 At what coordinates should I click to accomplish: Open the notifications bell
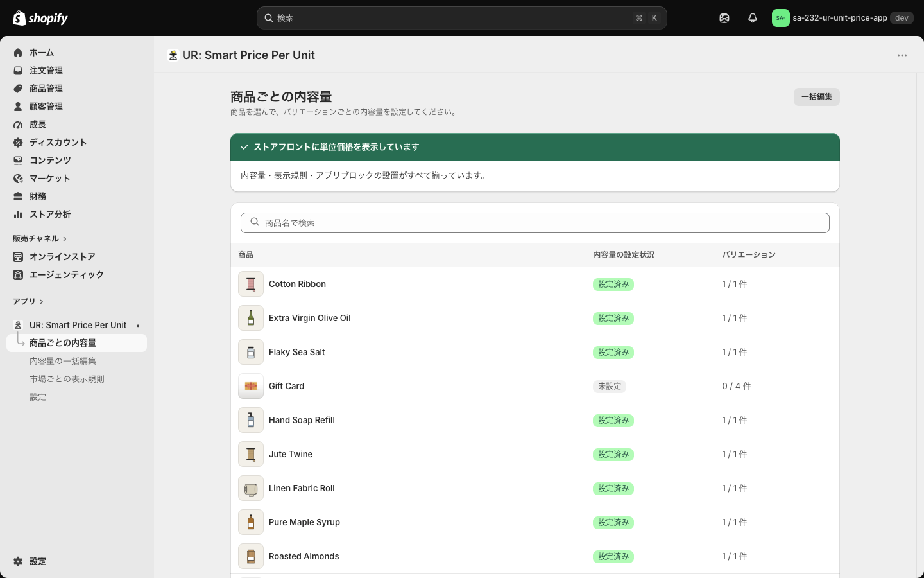(753, 18)
